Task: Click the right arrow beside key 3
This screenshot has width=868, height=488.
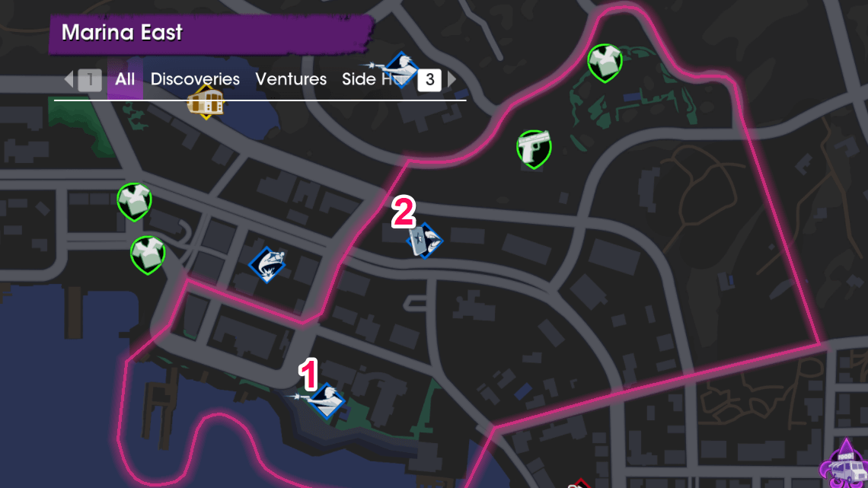Action: [452, 79]
